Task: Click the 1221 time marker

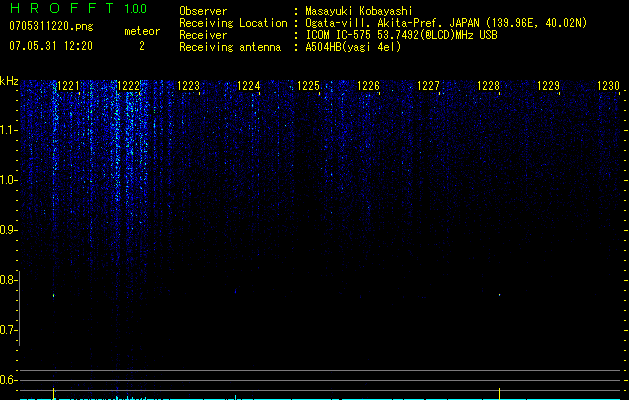Action: point(69,86)
